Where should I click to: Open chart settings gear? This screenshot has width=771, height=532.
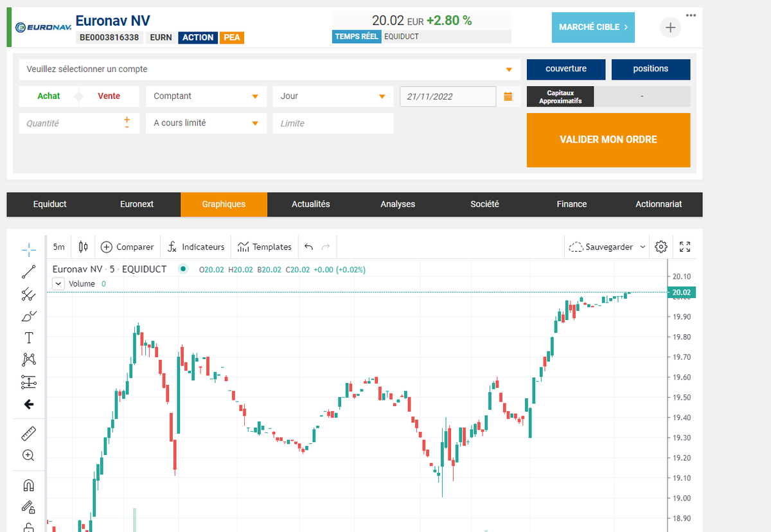point(661,247)
